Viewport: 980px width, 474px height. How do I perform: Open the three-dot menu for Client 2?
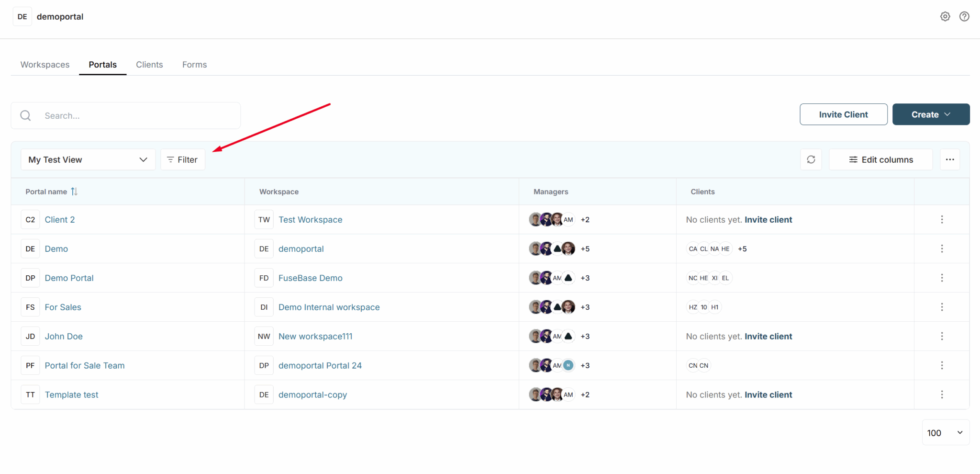tap(942, 219)
